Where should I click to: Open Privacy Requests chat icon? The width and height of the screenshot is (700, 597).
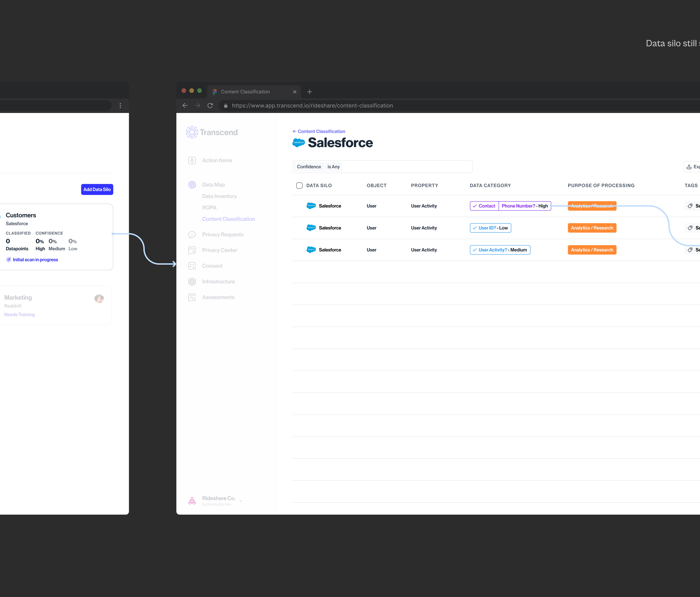tap(192, 234)
